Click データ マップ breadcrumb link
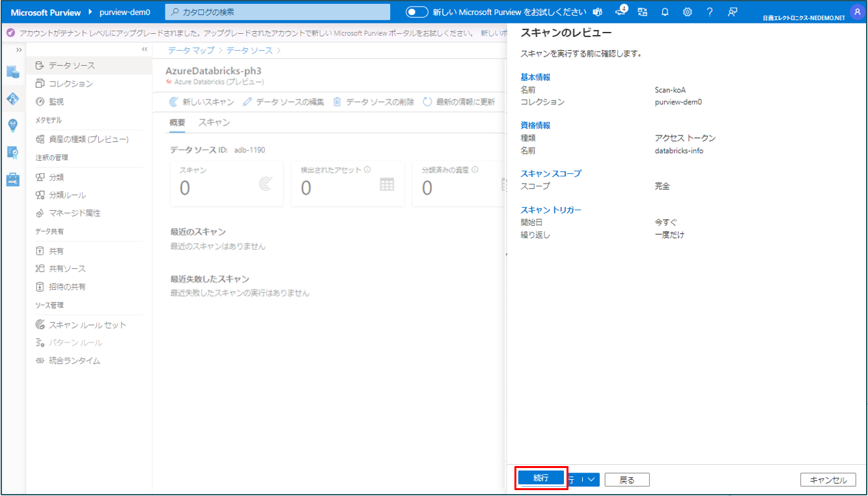868x496 pixels. pos(191,50)
